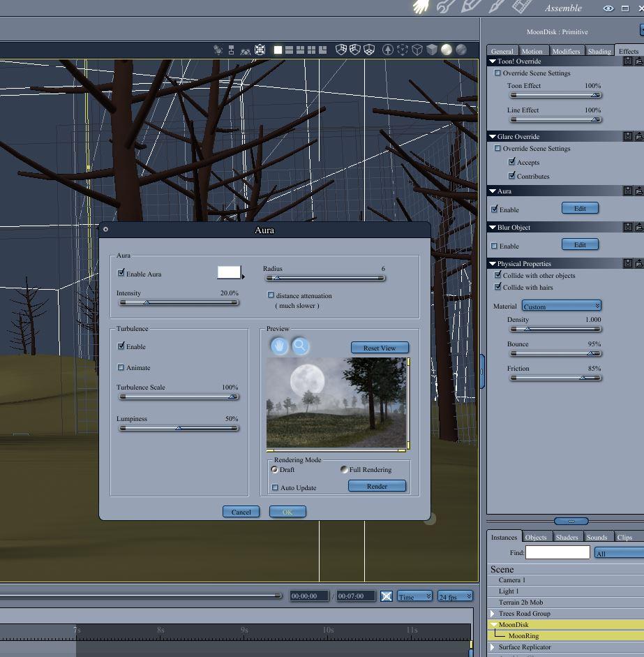The width and height of the screenshot is (644, 657).
Task: Choose the flat shaded cube display mode
Action: [x=432, y=50]
